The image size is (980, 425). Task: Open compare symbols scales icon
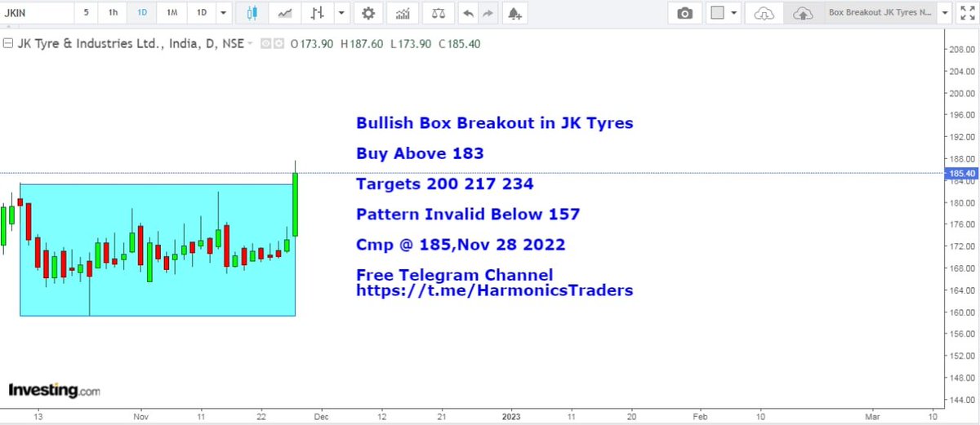point(439,13)
